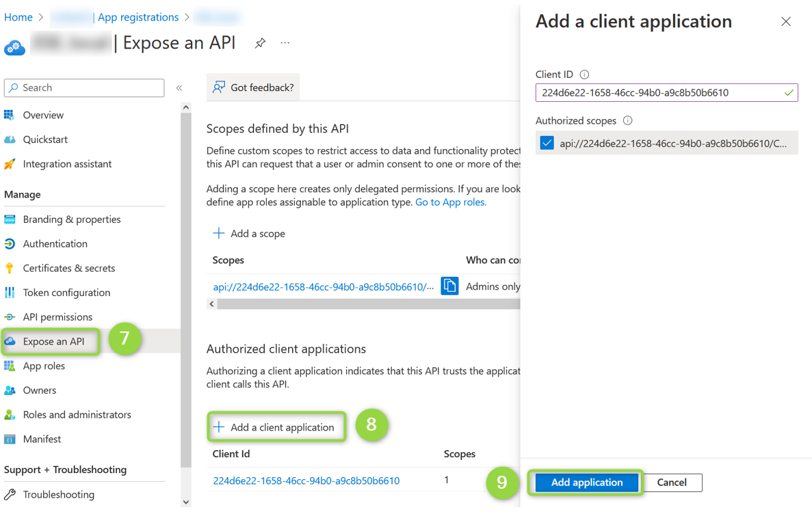Click Add a scope
Screen dimensions: 812x514
(249, 234)
